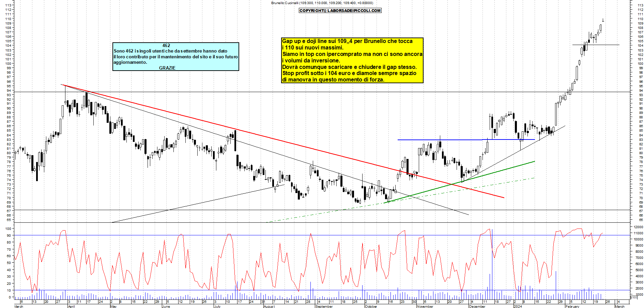Click the "November" month label on the time axis
644x308 pixels.
[425, 306]
